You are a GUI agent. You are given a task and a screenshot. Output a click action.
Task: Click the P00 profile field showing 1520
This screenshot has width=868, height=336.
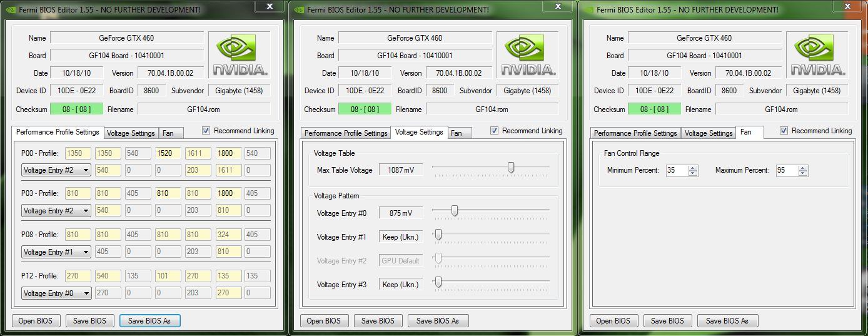(x=168, y=153)
